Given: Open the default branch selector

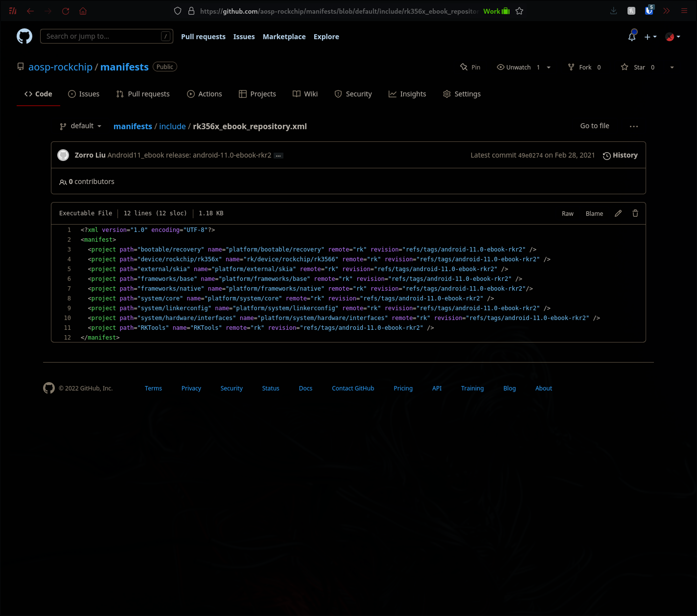Looking at the screenshot, I should pyautogui.click(x=81, y=126).
